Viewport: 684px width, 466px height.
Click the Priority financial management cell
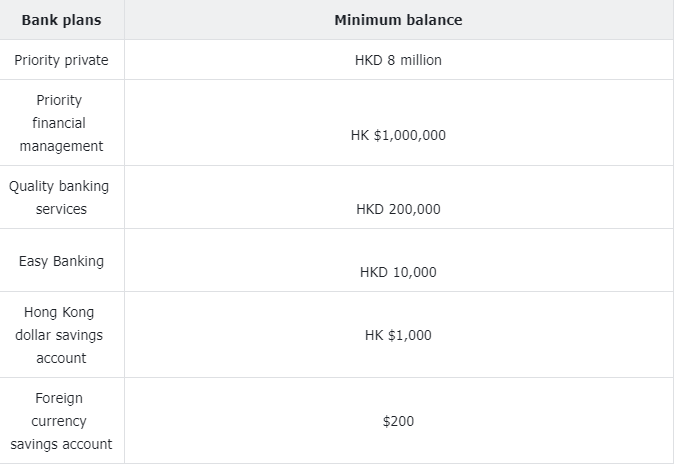[62, 123]
